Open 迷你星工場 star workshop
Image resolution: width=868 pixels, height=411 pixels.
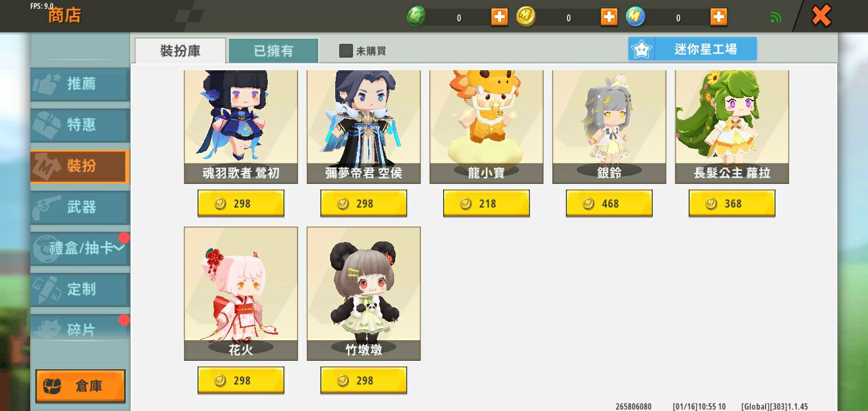point(693,49)
